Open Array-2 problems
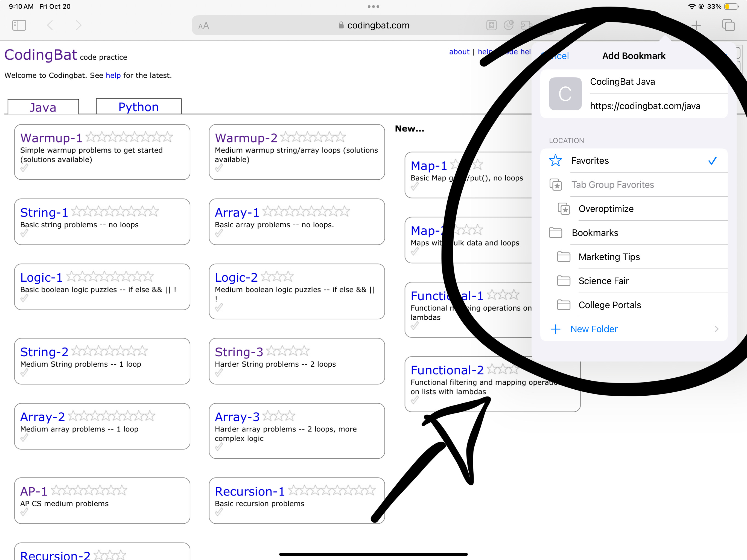Screen dimensions: 747x560 tap(43, 417)
